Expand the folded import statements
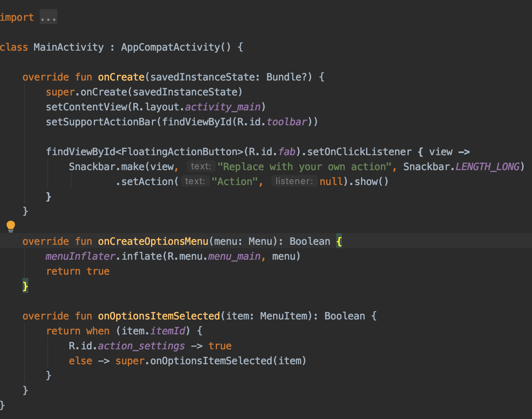This screenshot has width=532, height=419. (x=48, y=16)
